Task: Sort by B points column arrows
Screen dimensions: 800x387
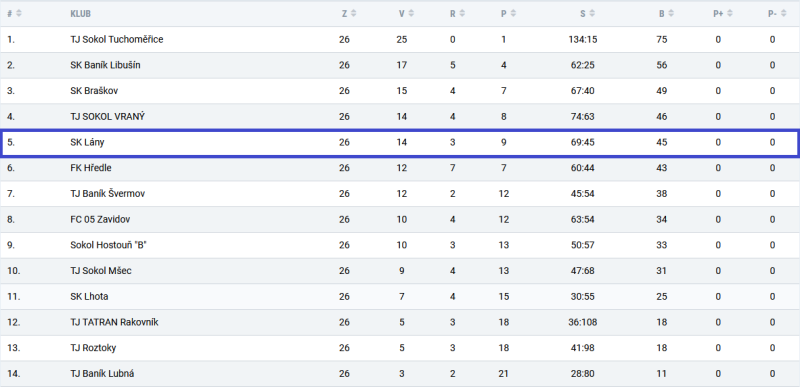Action: click(671, 14)
